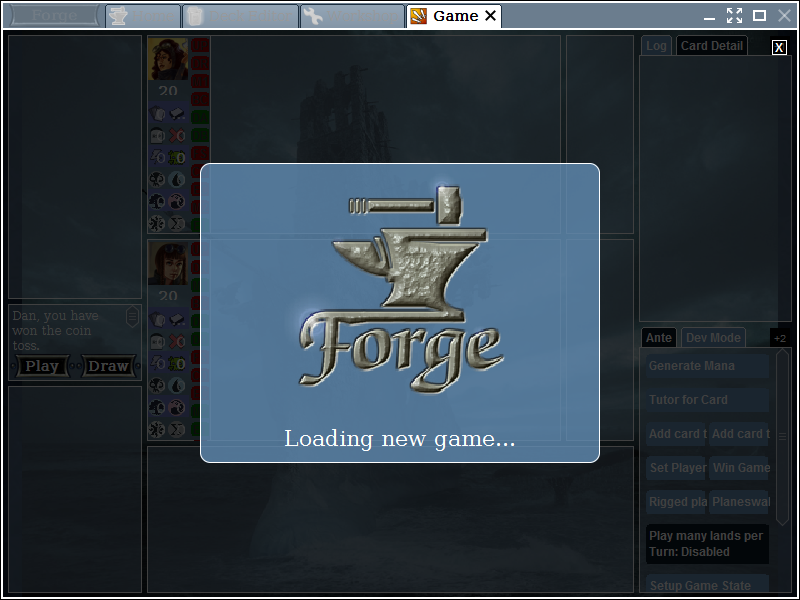The height and width of the screenshot is (600, 800).
Task: Toggle bottom player's first phase stop indicator
Action: pos(200,249)
